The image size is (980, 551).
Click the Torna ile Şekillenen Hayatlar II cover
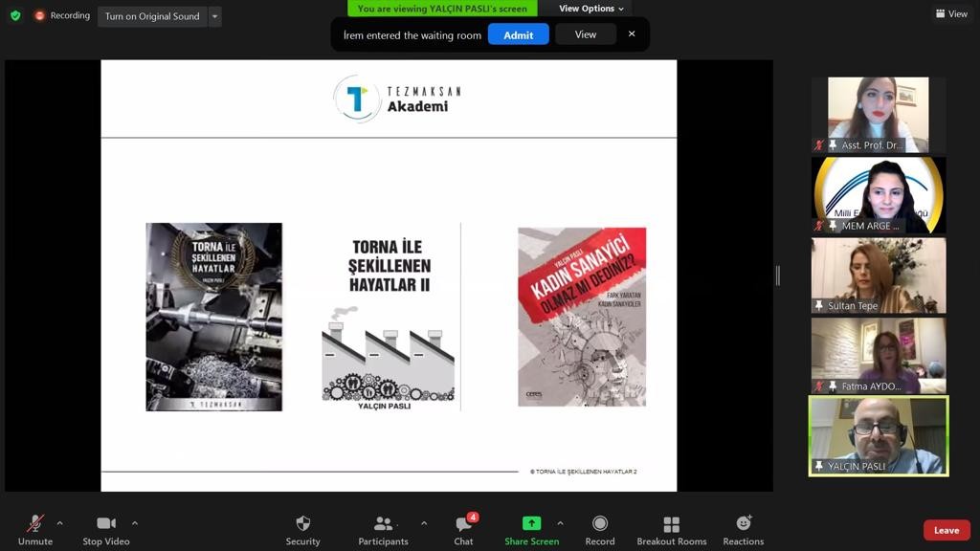[389, 320]
